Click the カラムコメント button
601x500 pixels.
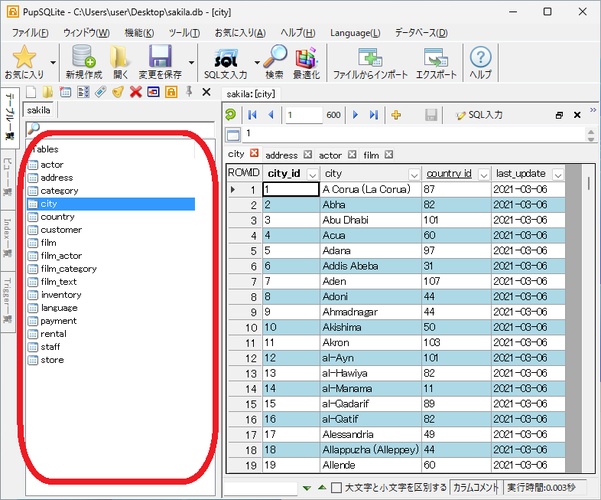(x=475, y=488)
